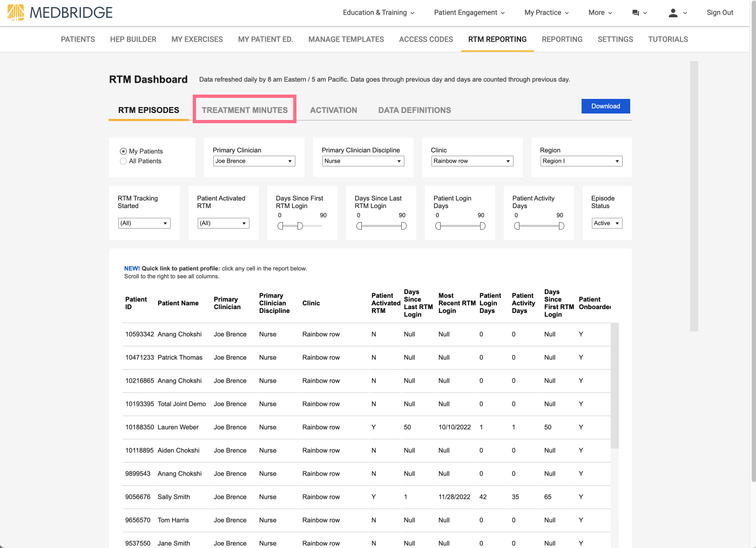Open the Episode Status dropdown

pyautogui.click(x=606, y=223)
